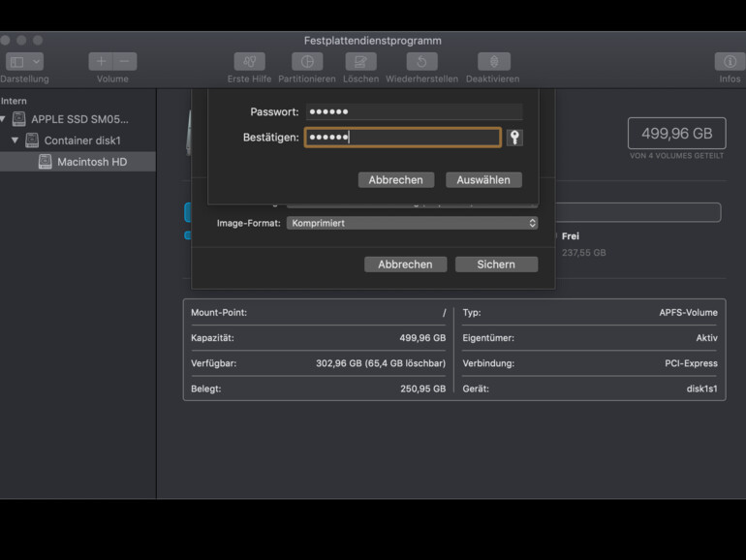The image size is (746, 560).
Task: Click into the Bestätigen field
Action: pos(402,138)
